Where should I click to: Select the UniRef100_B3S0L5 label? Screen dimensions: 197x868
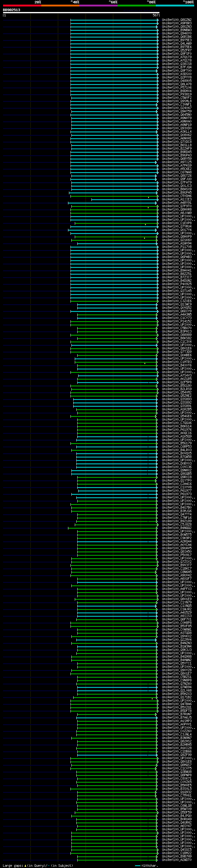tap(177, 789)
